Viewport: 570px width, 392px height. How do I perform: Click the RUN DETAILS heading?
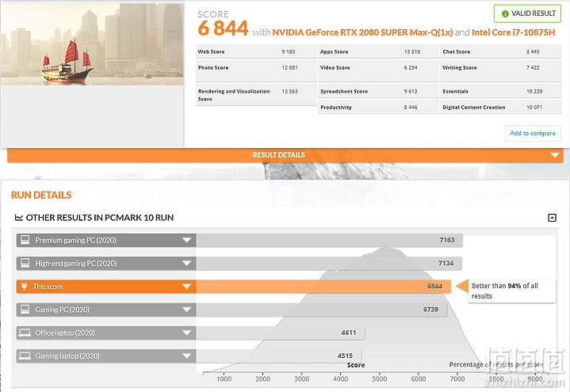click(41, 196)
